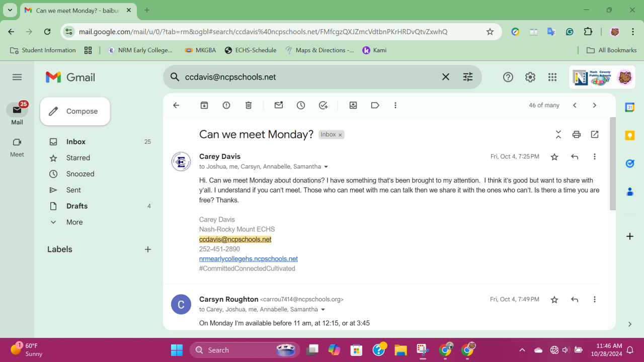
Task: Get add-ons with the side panel plus
Action: tap(630, 236)
